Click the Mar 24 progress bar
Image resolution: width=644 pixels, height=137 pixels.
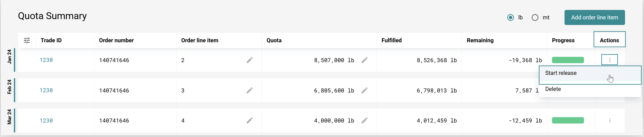click(567, 120)
